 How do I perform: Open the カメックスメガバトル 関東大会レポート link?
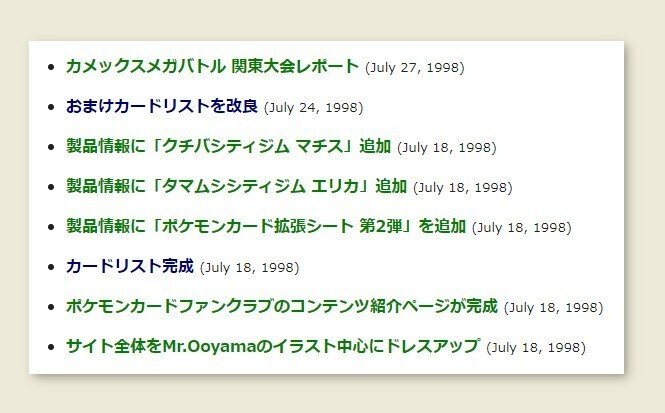point(212,67)
